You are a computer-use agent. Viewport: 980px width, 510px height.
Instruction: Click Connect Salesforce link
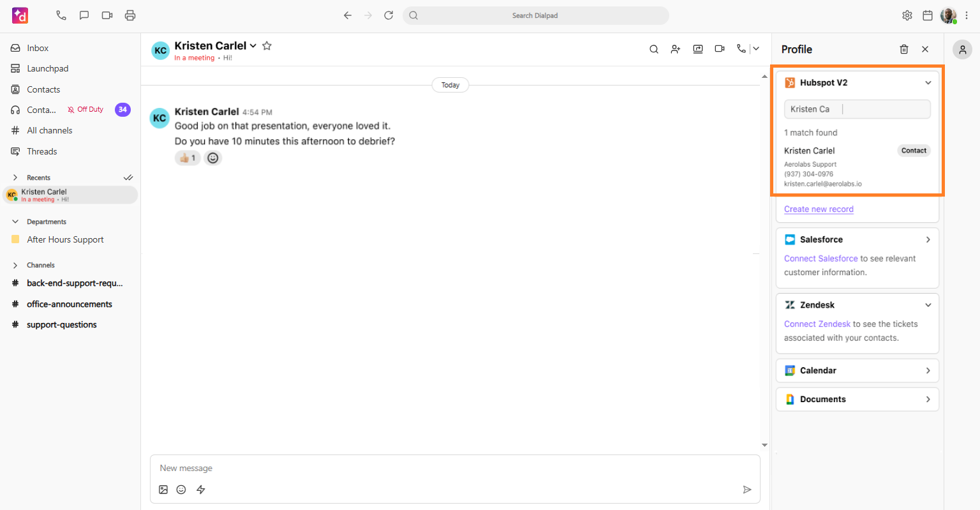tap(821, 259)
